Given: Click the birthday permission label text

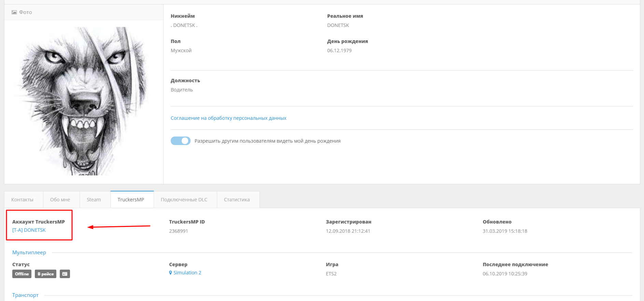Looking at the screenshot, I should click(x=268, y=141).
